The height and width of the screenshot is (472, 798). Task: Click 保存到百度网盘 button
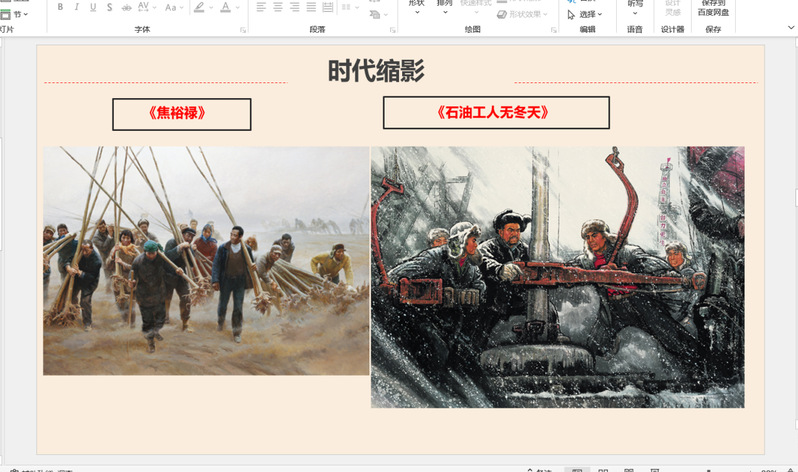coord(713,8)
